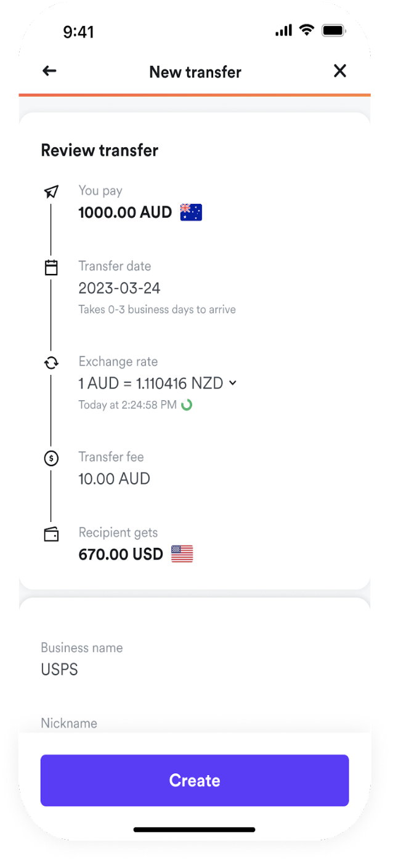Screen dimensions: 393x868
Task: Go back using the left arrow
Action: click(x=49, y=71)
